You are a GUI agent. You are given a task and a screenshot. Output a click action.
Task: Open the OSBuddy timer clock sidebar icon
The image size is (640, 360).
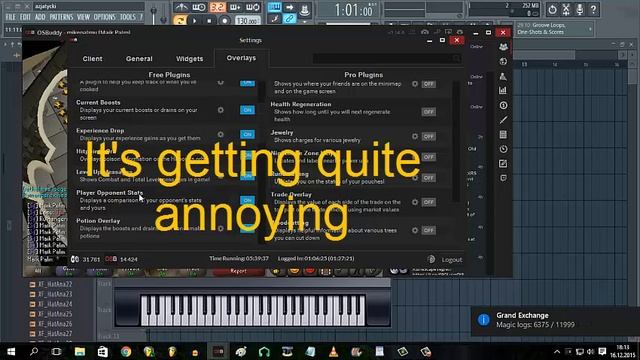coord(503,149)
